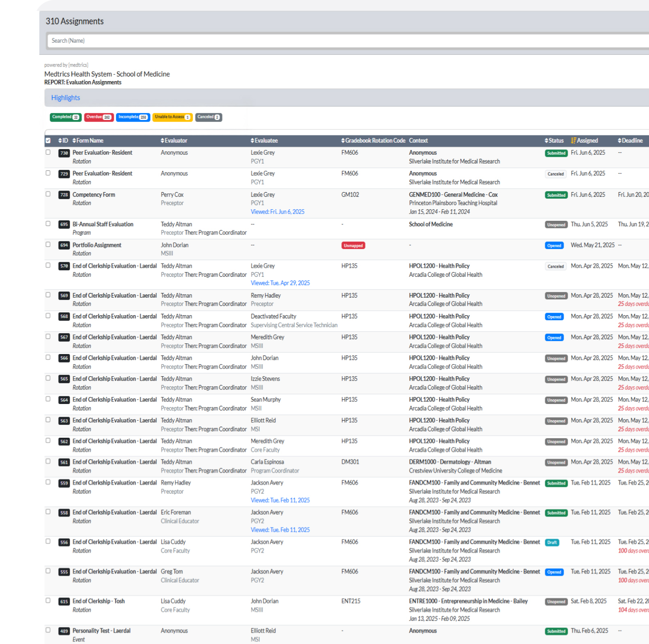649x644 pixels.
Task: Open 'Viewed: Fri. Jun 6, 2025' link
Action: pos(278,211)
